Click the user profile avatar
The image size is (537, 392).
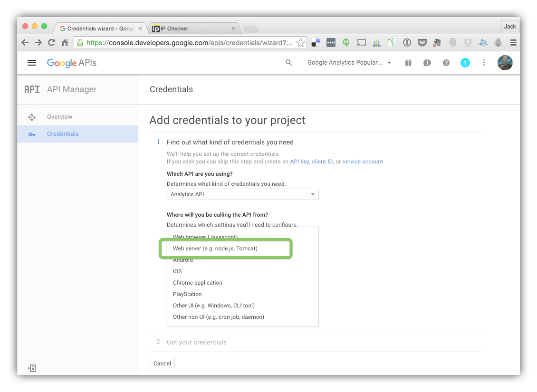click(505, 63)
